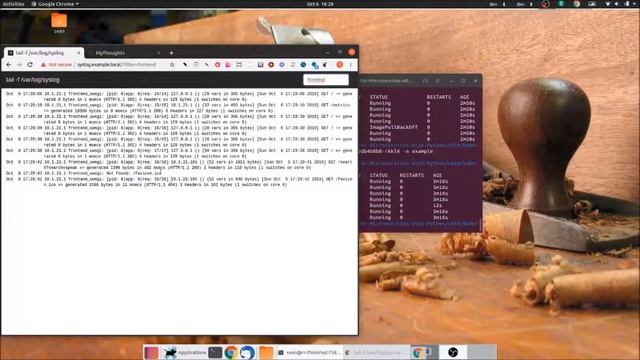Close the tail -f /var/log/syslog tab
The image size is (640, 360).
(79, 53)
